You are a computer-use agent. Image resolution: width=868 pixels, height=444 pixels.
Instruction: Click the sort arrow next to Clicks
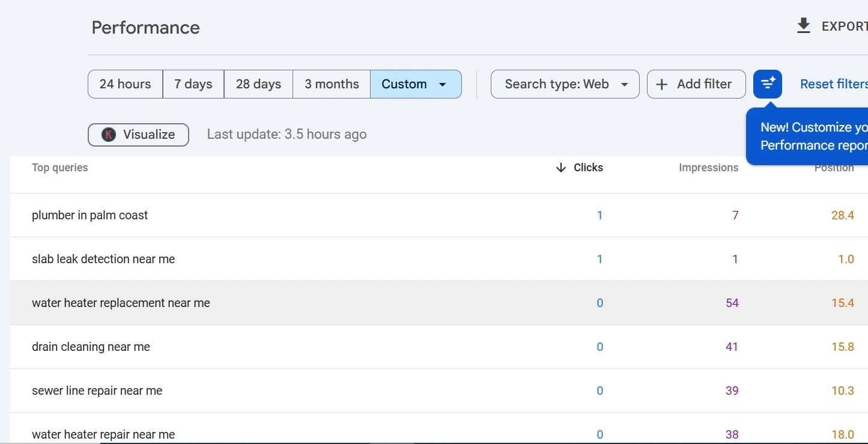pos(561,168)
